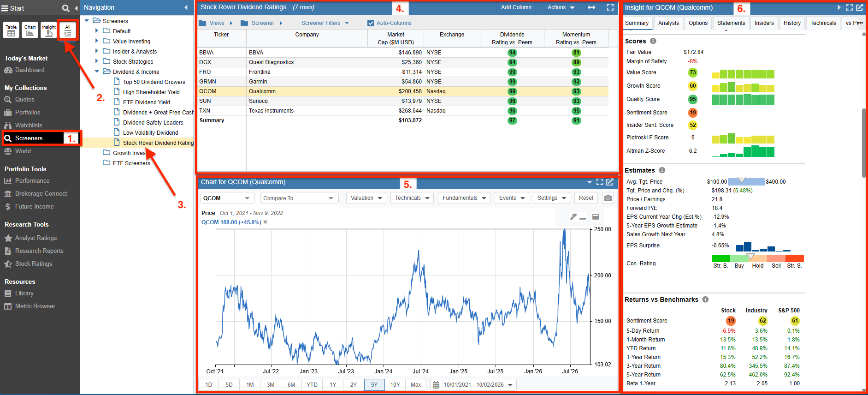Pop out the Insight panel

(x=859, y=7)
